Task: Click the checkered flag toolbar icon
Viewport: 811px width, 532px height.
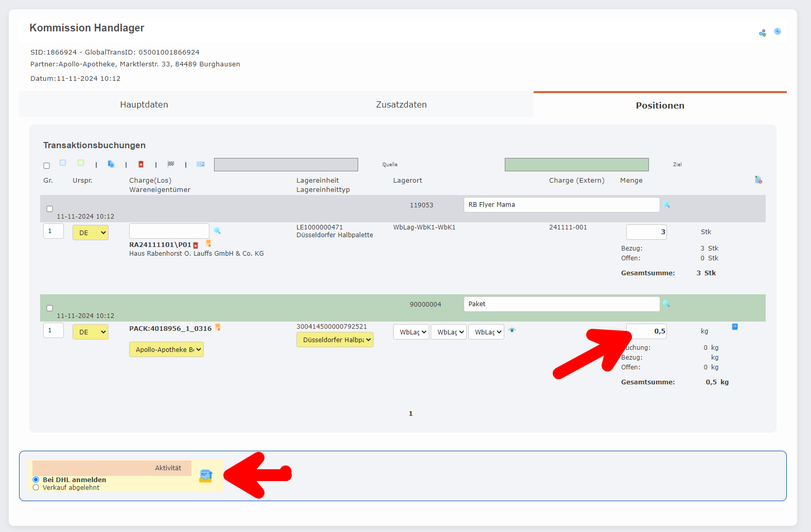Action: point(171,164)
